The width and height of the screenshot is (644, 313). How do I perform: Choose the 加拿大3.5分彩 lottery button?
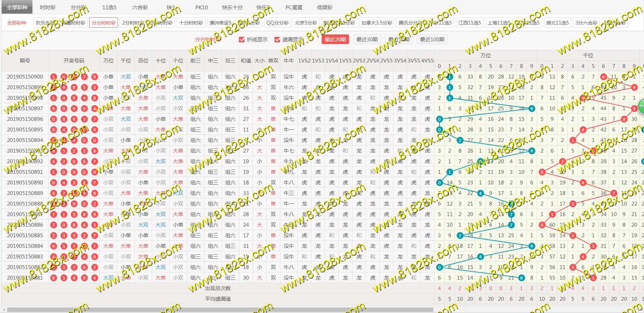[x=376, y=23]
